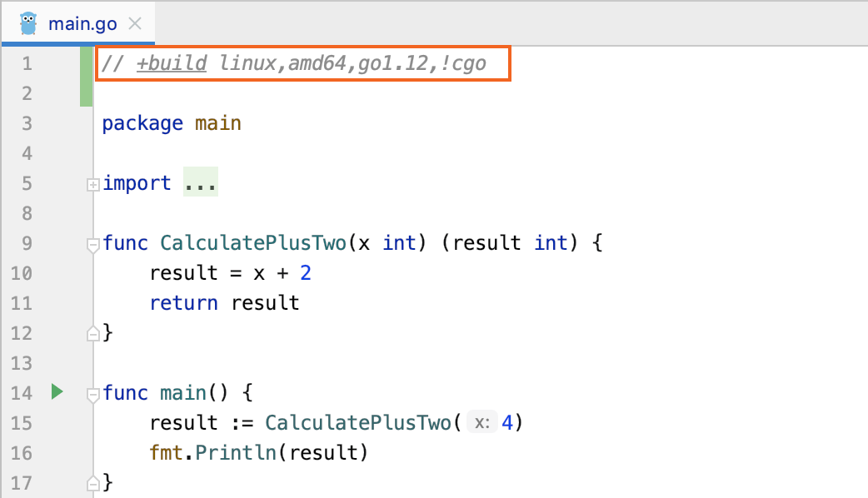Close the main.go tab
Screen dimensions: 868x498
click(135, 24)
